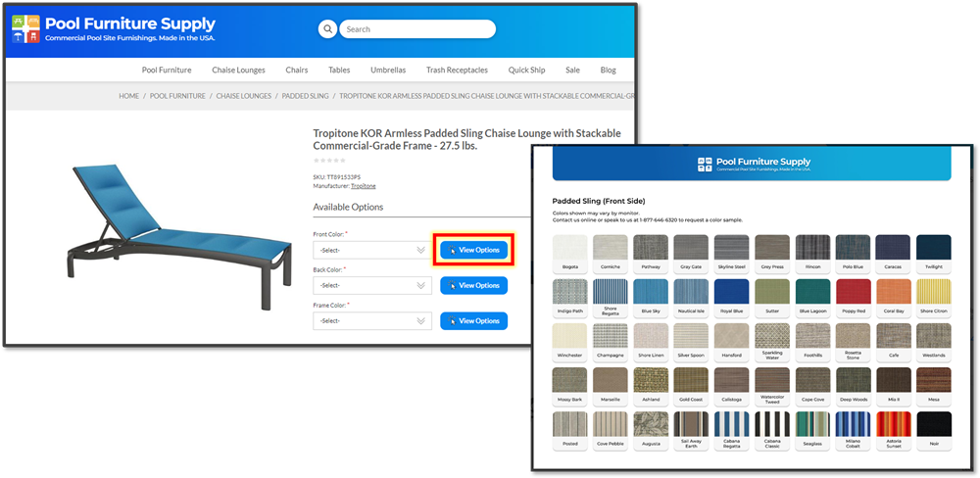This screenshot has width=980, height=478.
Task: Select the Grey Press color swatch
Action: 772,254
